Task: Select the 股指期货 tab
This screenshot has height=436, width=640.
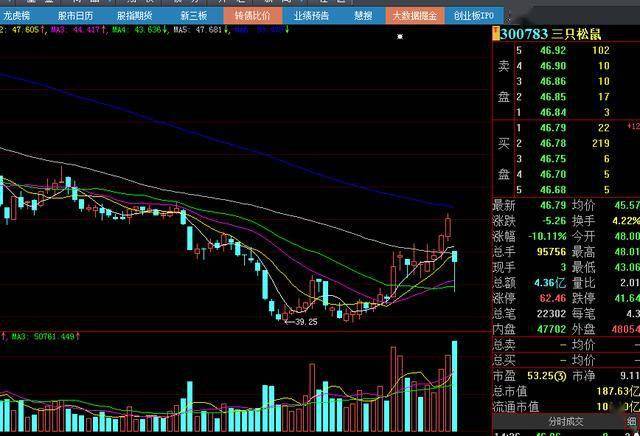Action: (x=134, y=16)
